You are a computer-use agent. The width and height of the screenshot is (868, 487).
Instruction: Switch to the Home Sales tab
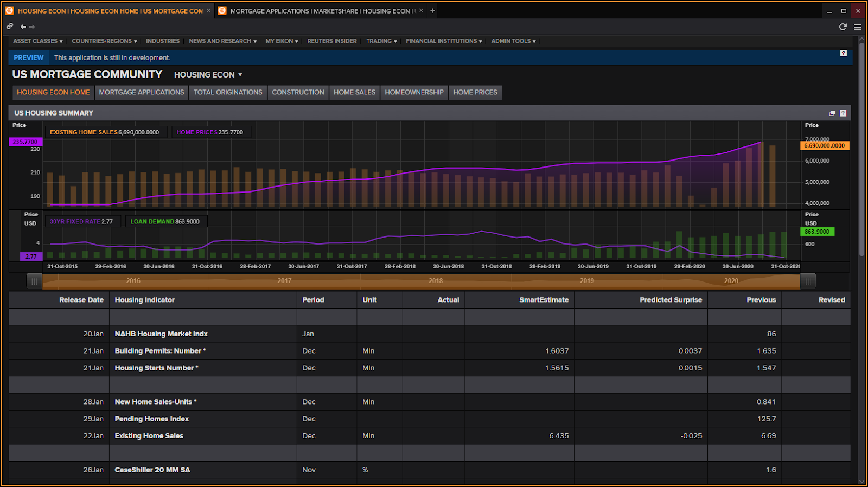tap(355, 92)
